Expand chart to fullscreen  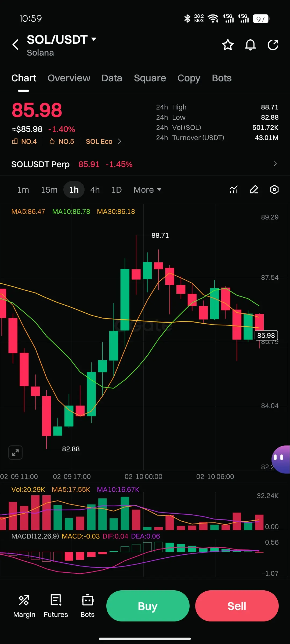pos(15,453)
